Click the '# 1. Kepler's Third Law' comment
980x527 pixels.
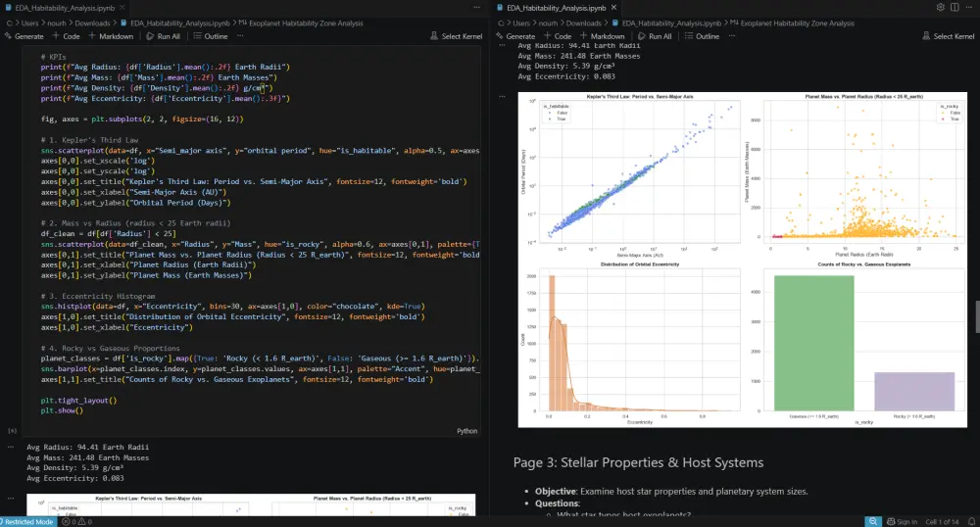point(89,140)
